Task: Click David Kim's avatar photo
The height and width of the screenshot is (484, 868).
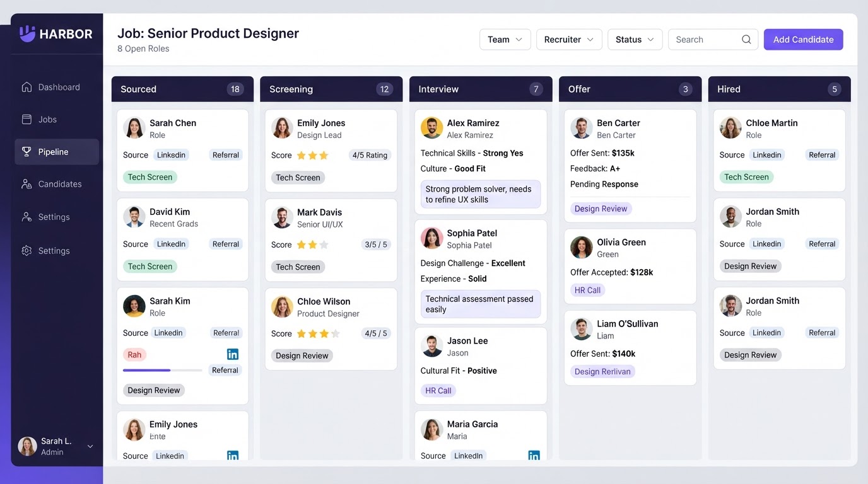Action: 134,217
